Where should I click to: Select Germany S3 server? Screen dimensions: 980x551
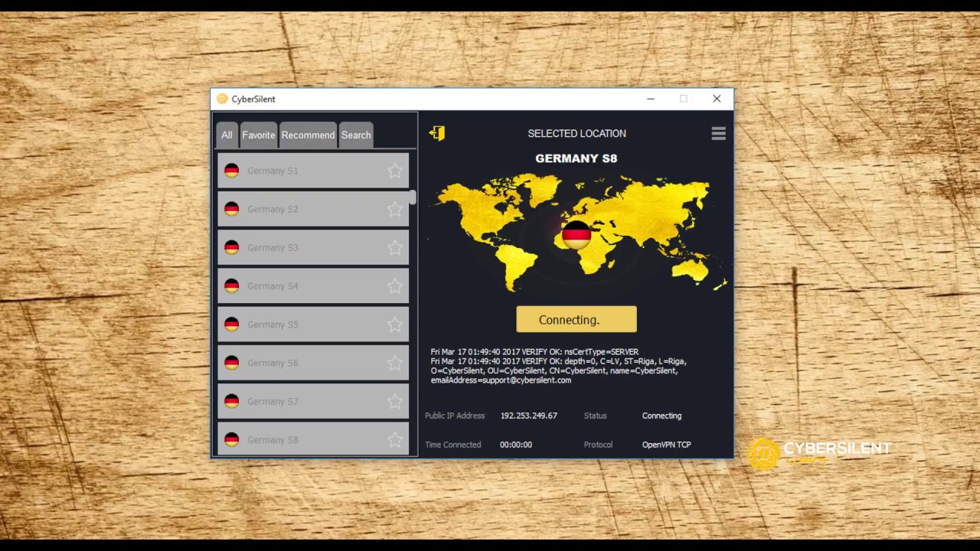(313, 247)
